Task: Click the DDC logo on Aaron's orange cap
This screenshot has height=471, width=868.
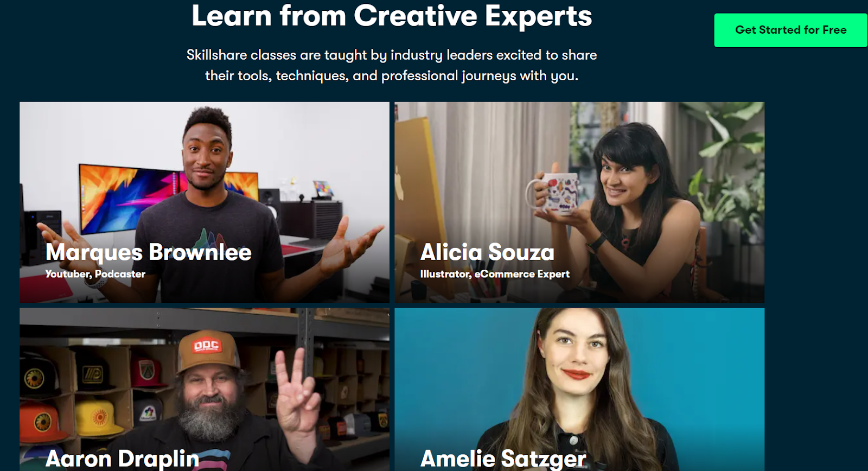Action: point(207,346)
